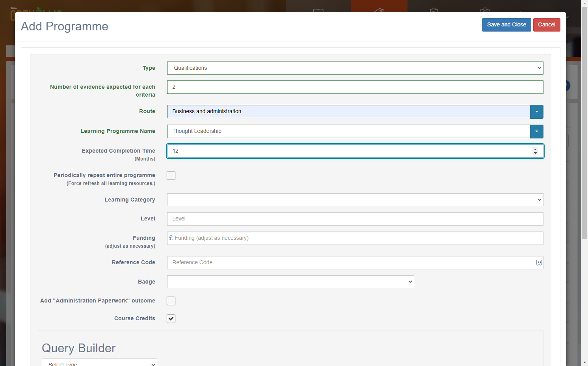Click the page scrollbar up arrow
The width and height of the screenshot is (588, 366).
point(585,3)
